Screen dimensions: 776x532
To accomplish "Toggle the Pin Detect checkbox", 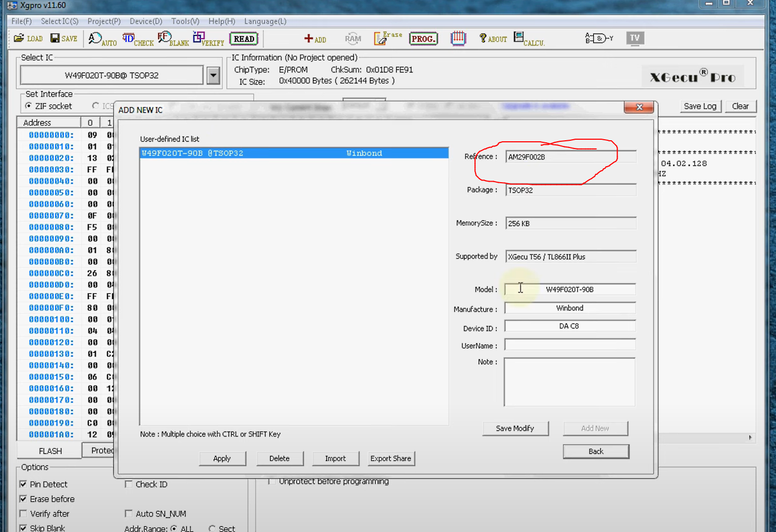I will [x=23, y=484].
